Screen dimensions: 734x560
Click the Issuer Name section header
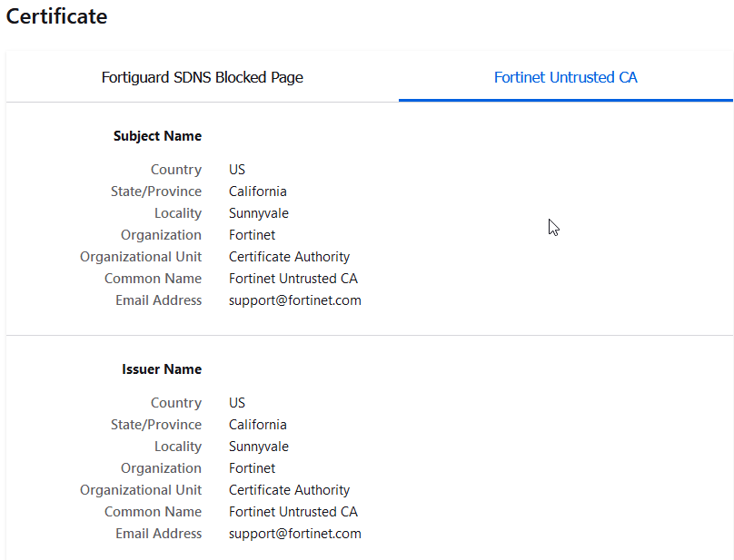click(x=162, y=369)
